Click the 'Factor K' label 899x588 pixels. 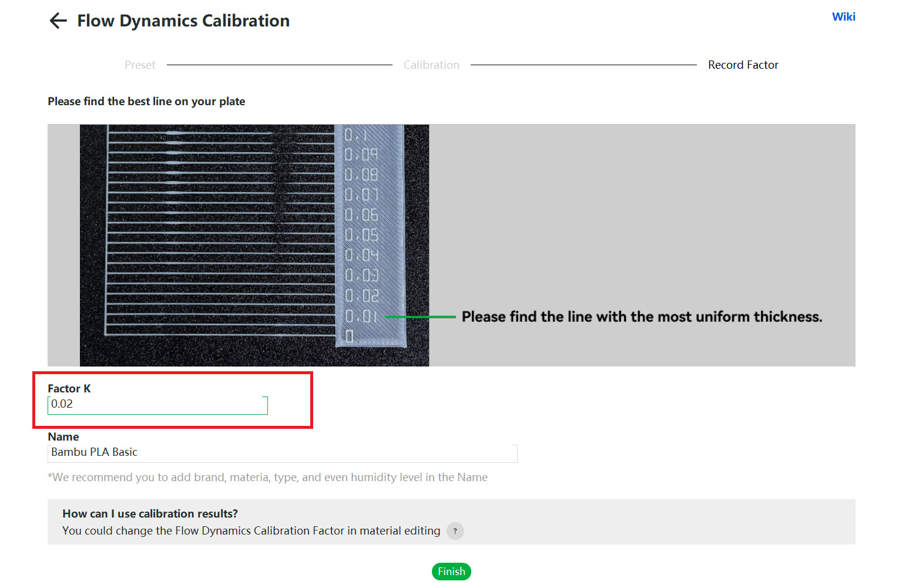click(69, 389)
